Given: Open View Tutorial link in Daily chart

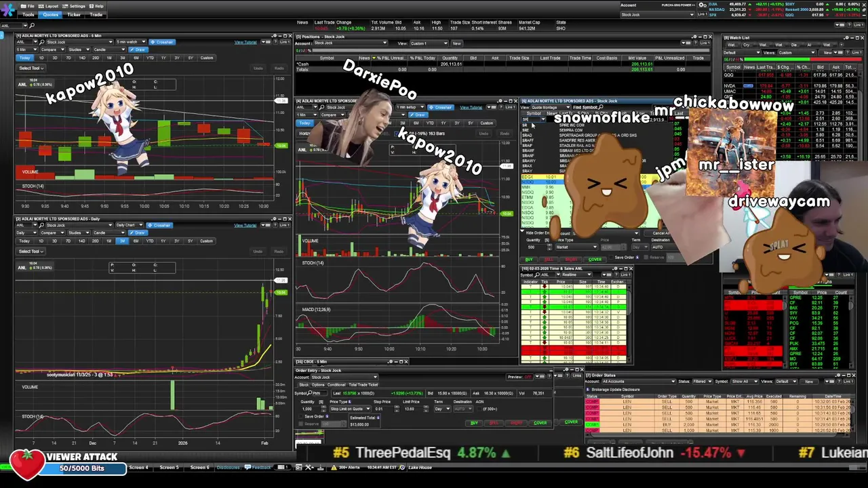Looking at the screenshot, I should pyautogui.click(x=245, y=225).
